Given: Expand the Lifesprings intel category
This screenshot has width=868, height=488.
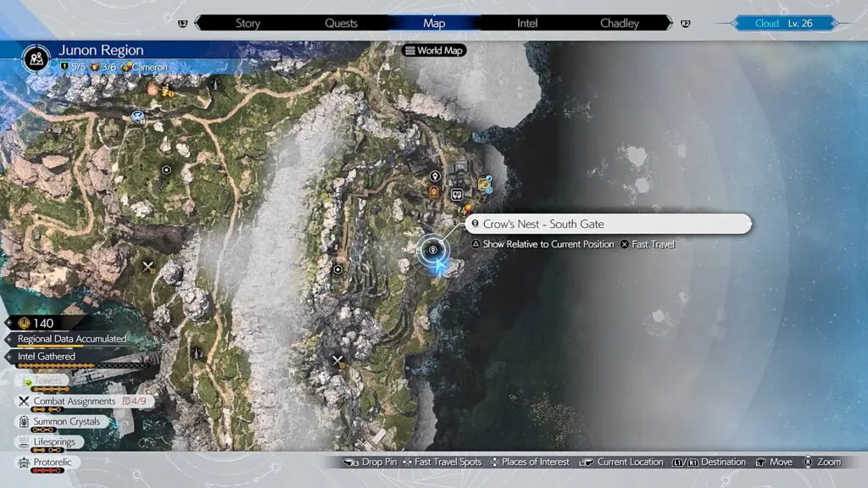Looking at the screenshot, I should click(x=54, y=441).
